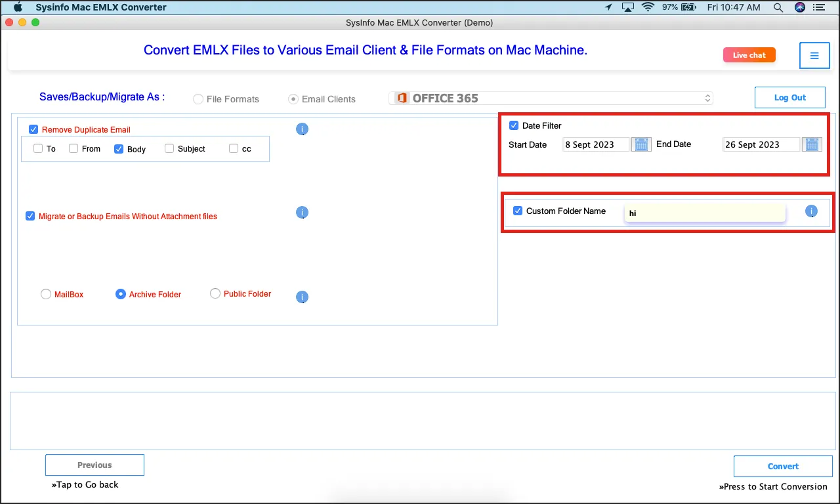Click the 'End Date' label

674,144
